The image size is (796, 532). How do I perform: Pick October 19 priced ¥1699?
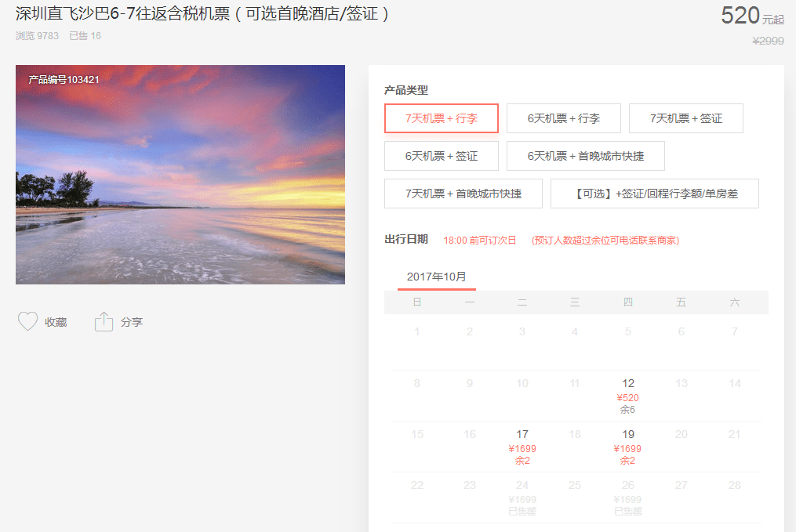pos(628,447)
